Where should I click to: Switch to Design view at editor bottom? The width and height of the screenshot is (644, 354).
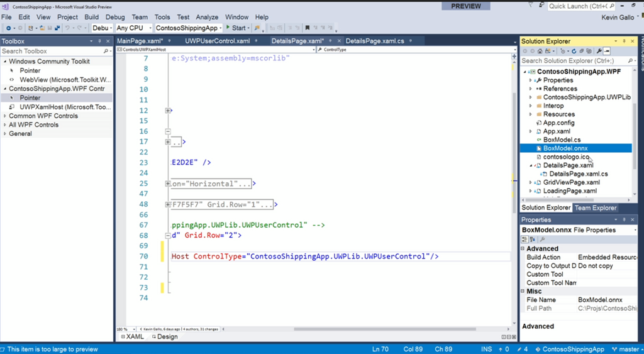164,336
